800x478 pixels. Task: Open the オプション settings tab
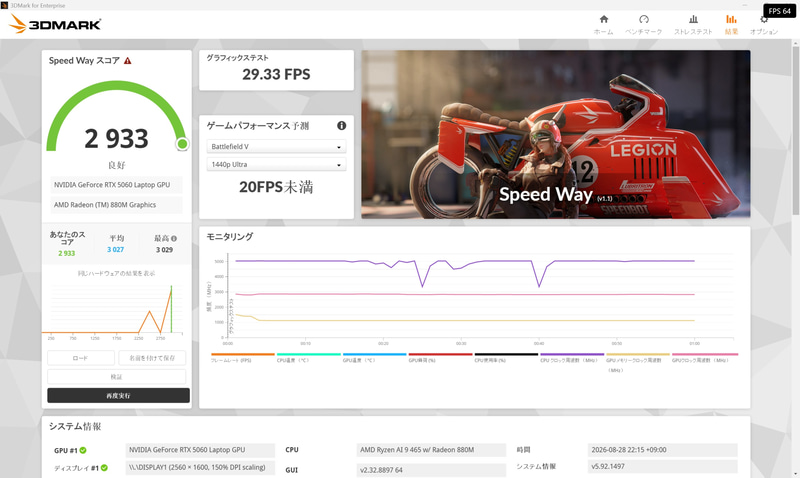pos(764,24)
